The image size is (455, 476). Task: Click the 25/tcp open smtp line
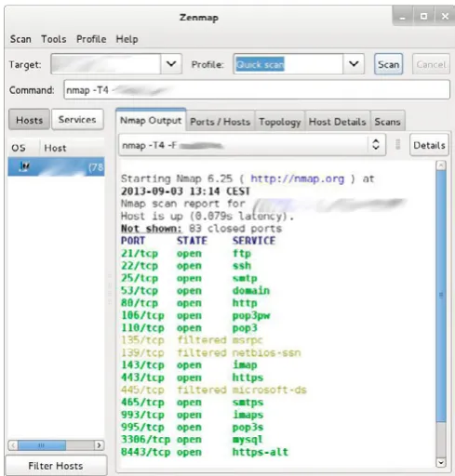coord(189,278)
